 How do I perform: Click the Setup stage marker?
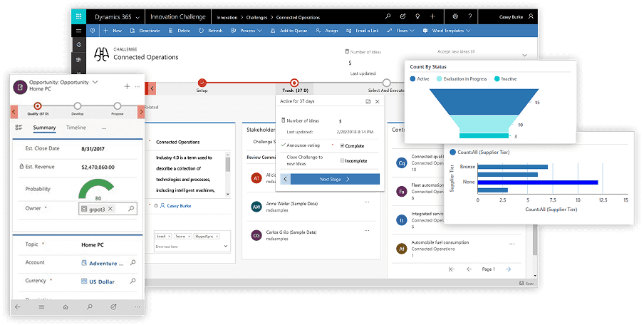202,83
